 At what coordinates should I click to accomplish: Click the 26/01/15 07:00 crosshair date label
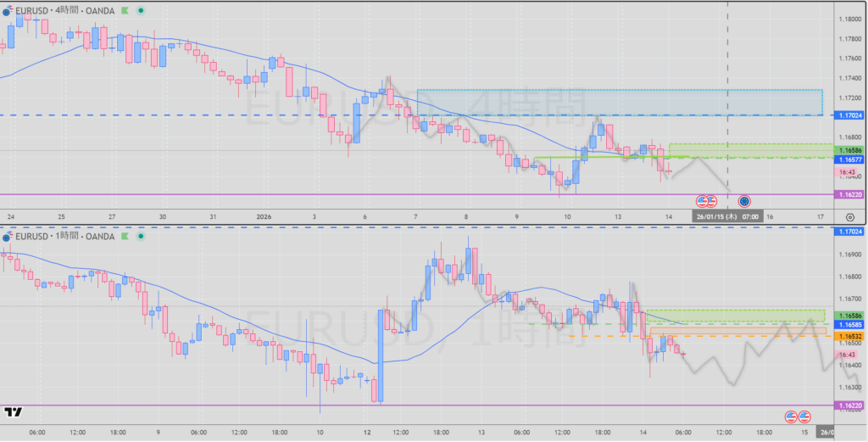click(x=728, y=217)
